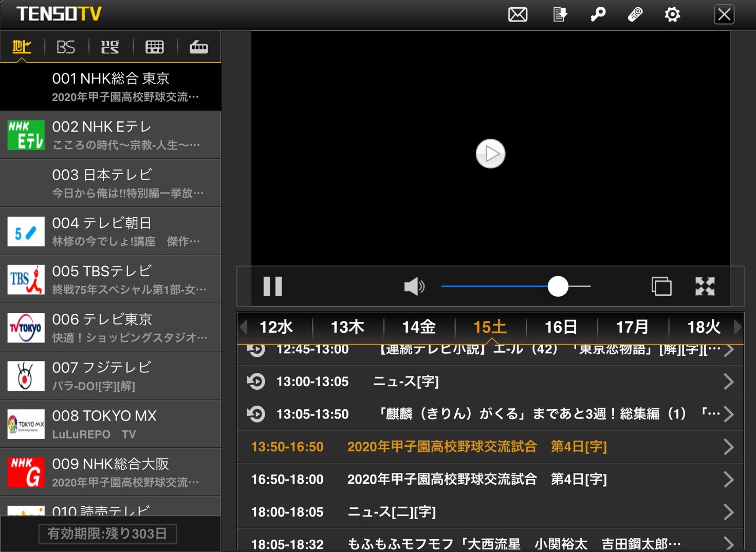Select channel 003 日本テレビ
This screenshot has height=552, width=756.
(x=110, y=183)
